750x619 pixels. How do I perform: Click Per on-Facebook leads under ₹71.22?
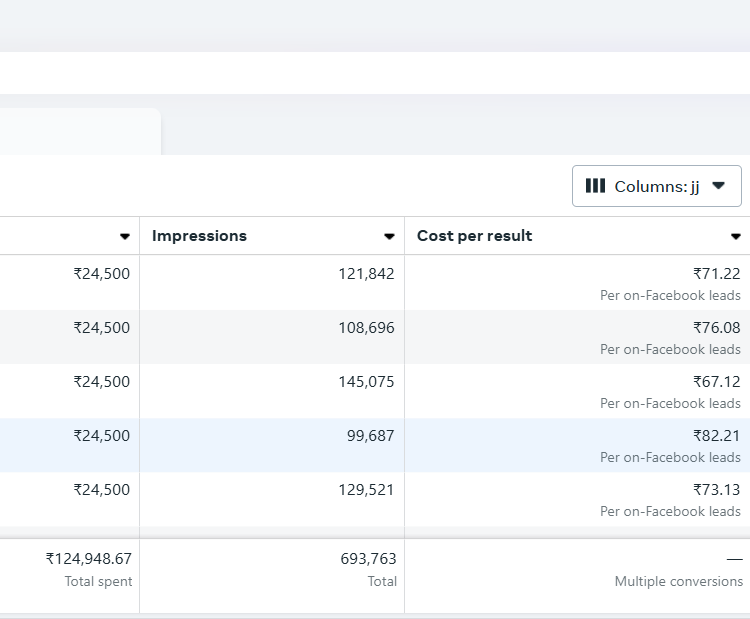(x=671, y=296)
